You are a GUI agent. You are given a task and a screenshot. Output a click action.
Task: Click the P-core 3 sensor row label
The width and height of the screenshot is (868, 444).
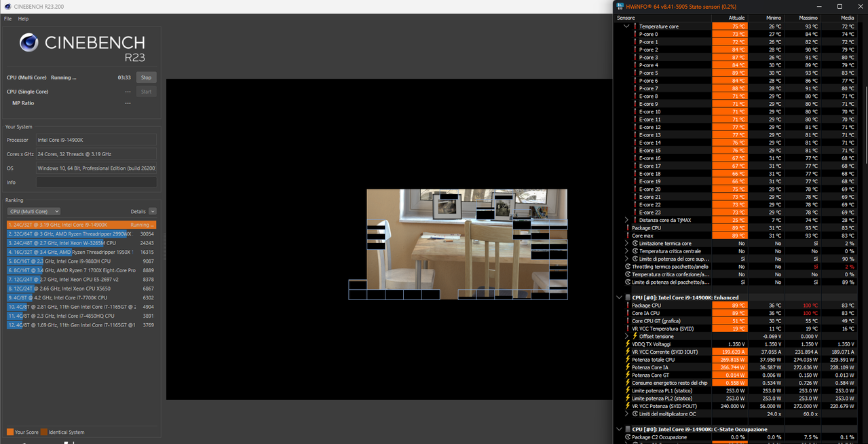point(649,57)
